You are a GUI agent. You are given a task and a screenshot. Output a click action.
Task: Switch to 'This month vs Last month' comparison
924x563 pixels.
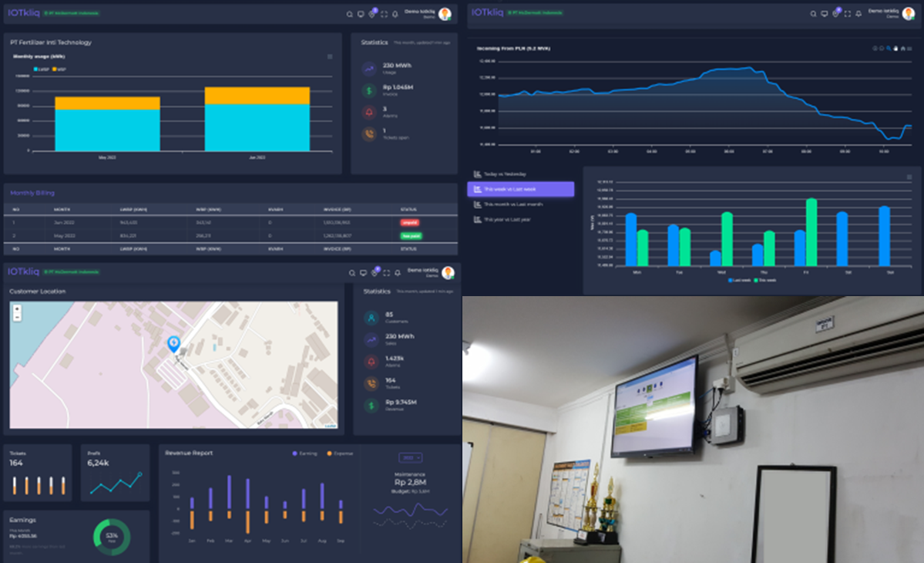512,204
